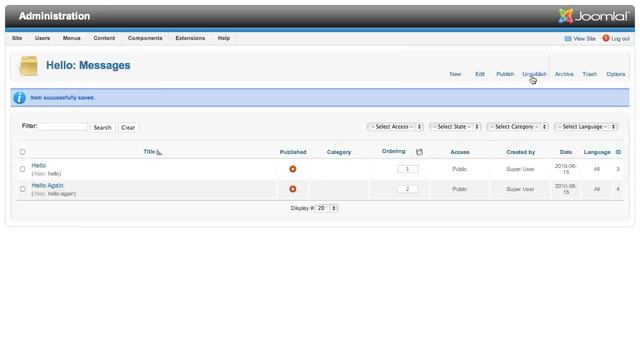Click the Item successfully saved message text

(62, 98)
